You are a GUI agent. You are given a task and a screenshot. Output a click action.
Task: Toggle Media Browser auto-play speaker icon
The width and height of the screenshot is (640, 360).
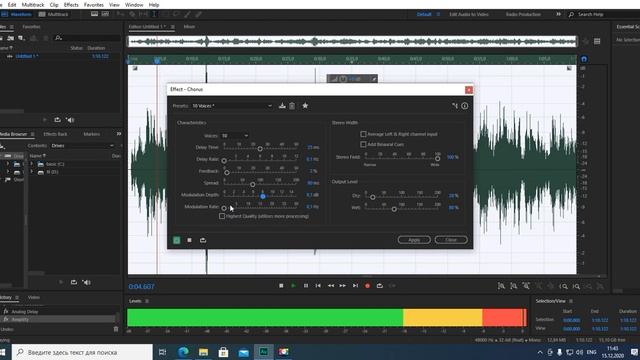87,282
